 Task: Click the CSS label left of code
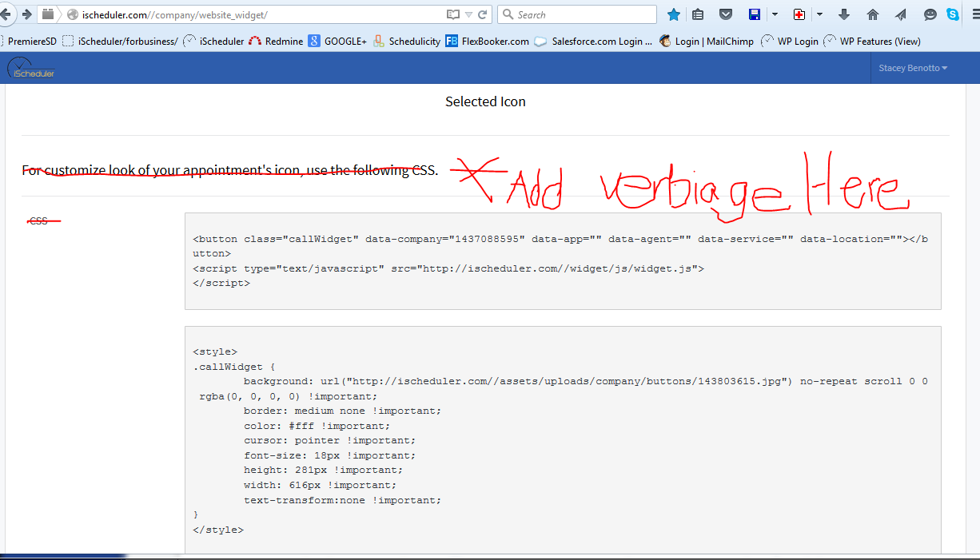pos(38,220)
